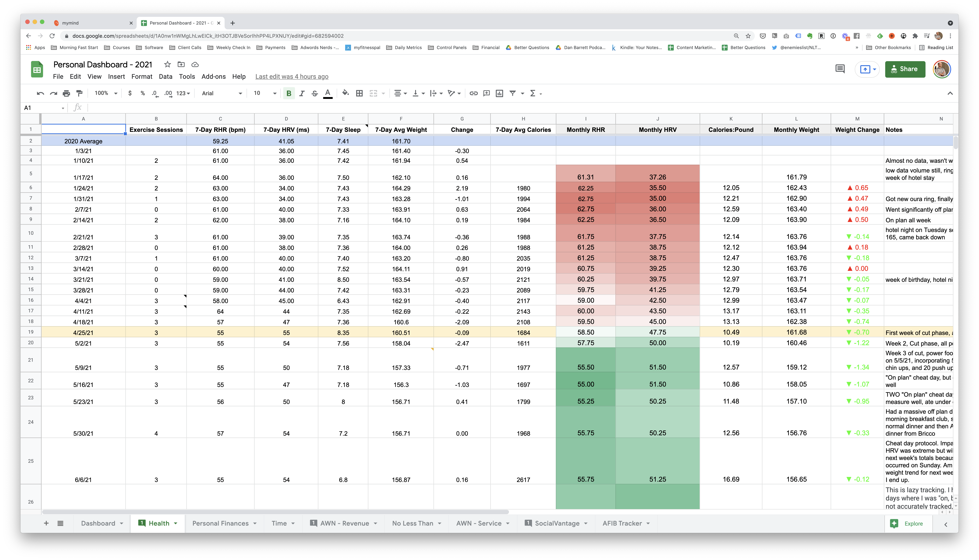The width and height of the screenshot is (979, 560).
Task: Open the Borders tool
Action: [359, 93]
